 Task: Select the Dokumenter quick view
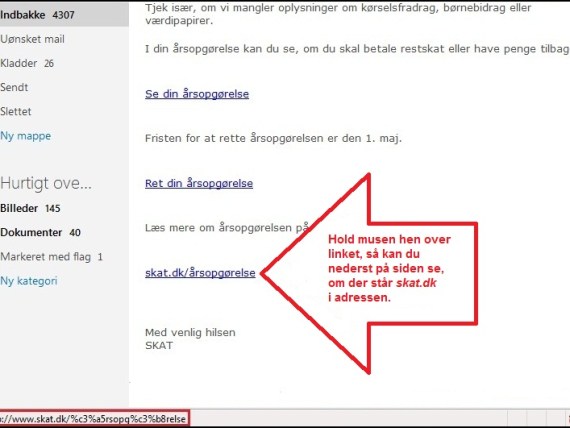point(40,232)
